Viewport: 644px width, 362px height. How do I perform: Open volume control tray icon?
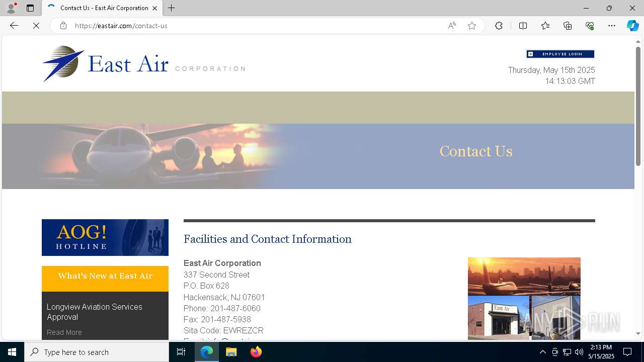click(x=579, y=352)
